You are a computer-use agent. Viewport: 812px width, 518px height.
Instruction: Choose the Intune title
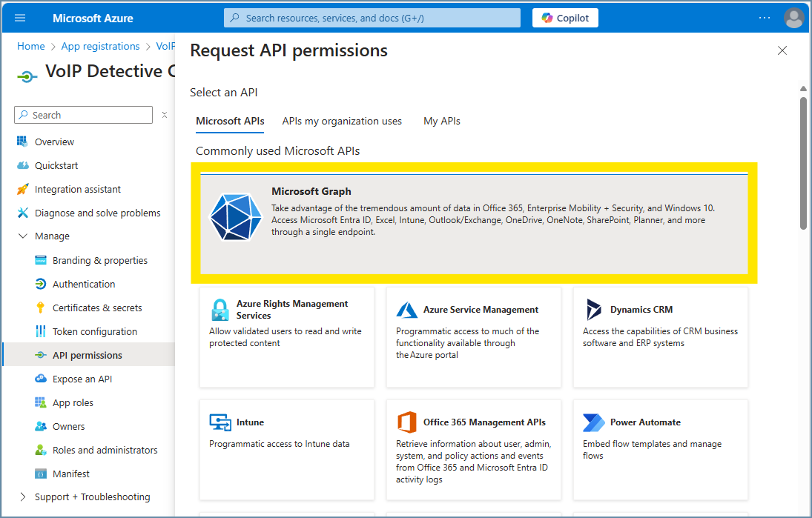coord(250,422)
